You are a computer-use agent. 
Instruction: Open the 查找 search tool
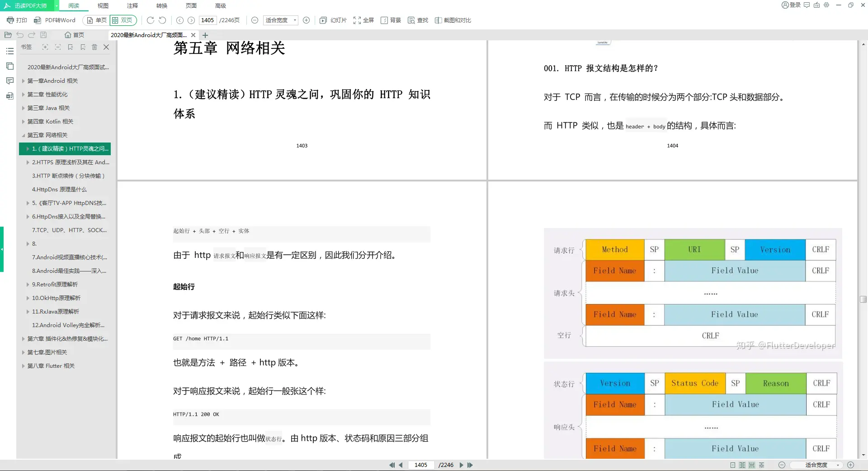click(417, 20)
